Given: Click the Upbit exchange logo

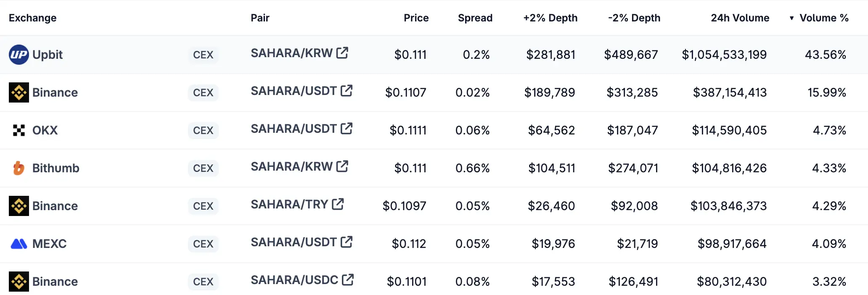Looking at the screenshot, I should pos(19,55).
